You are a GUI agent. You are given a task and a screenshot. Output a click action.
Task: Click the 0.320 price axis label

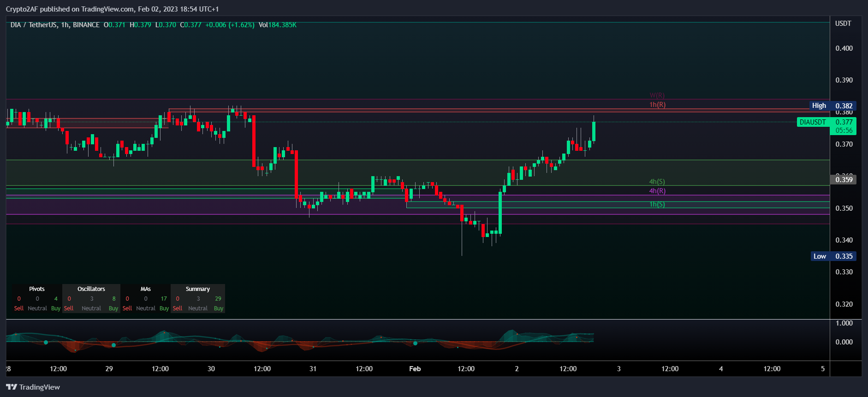(844, 304)
